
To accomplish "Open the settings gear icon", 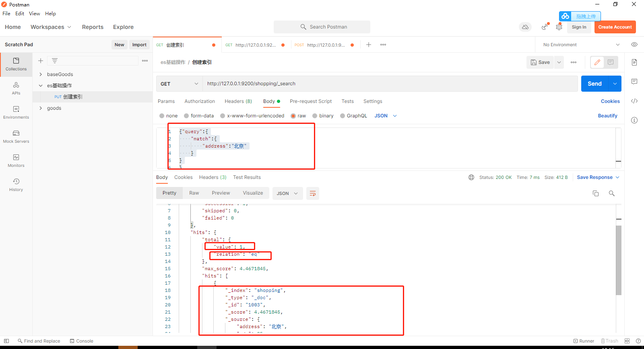I will [x=559, y=27].
